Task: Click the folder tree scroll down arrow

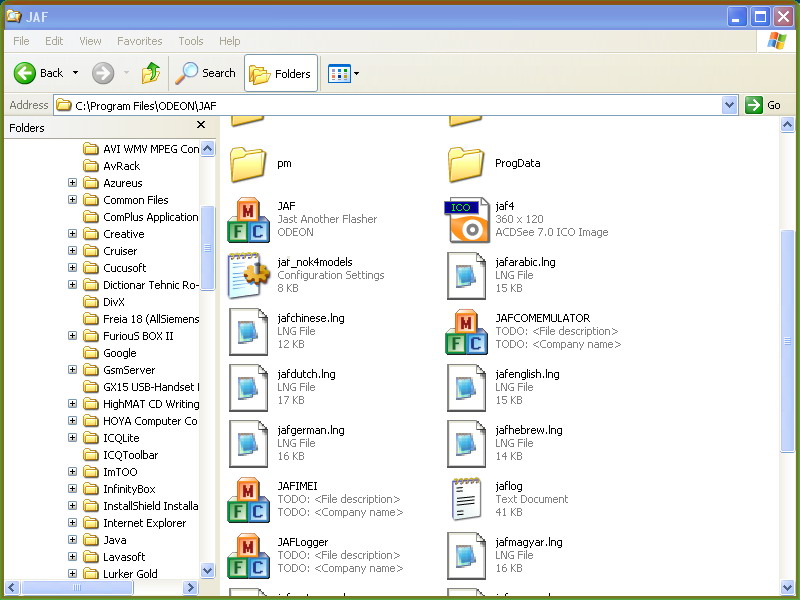Action: pos(208,570)
